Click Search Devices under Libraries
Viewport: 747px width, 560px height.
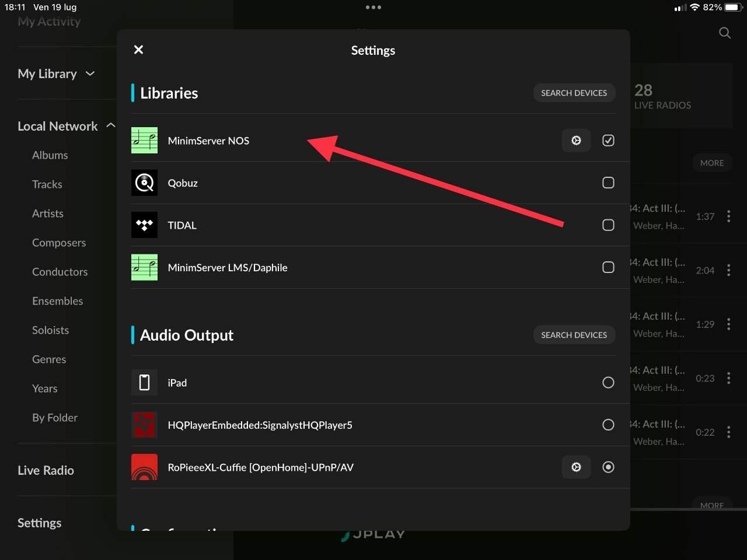[574, 93]
